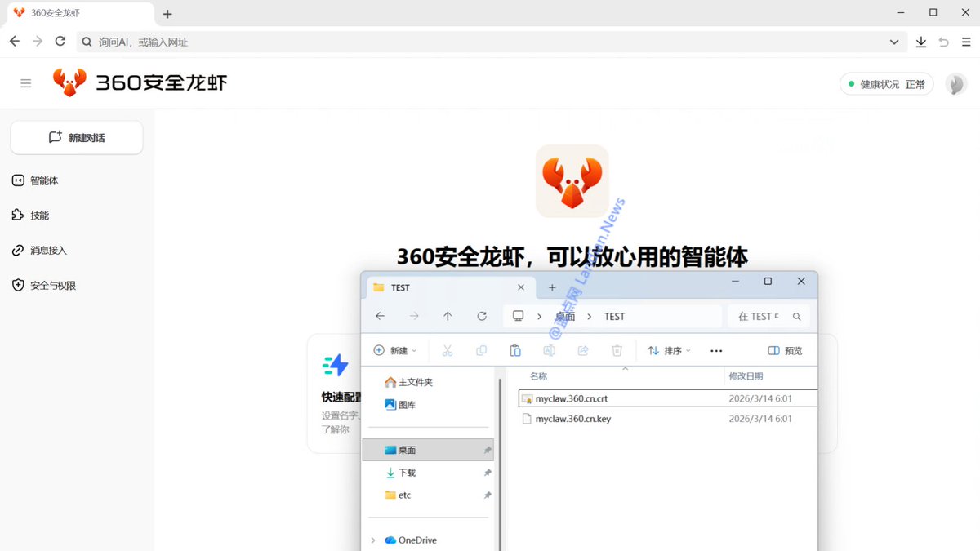Go forward in File Explorer

(x=414, y=316)
